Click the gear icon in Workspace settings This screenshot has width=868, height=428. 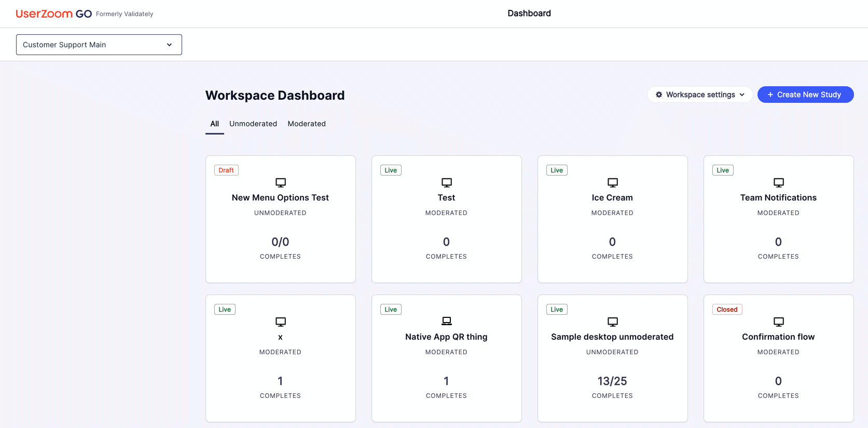(x=659, y=95)
